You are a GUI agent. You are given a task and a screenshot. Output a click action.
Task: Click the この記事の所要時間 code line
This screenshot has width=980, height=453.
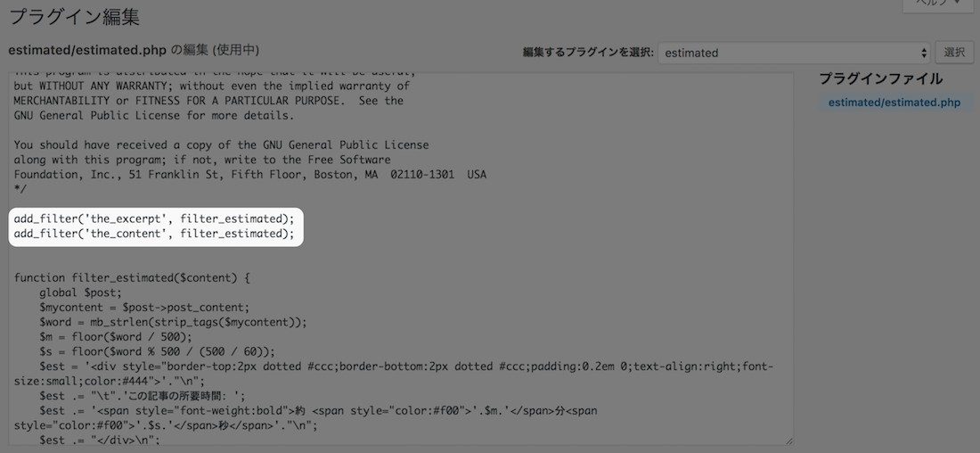click(x=143, y=395)
